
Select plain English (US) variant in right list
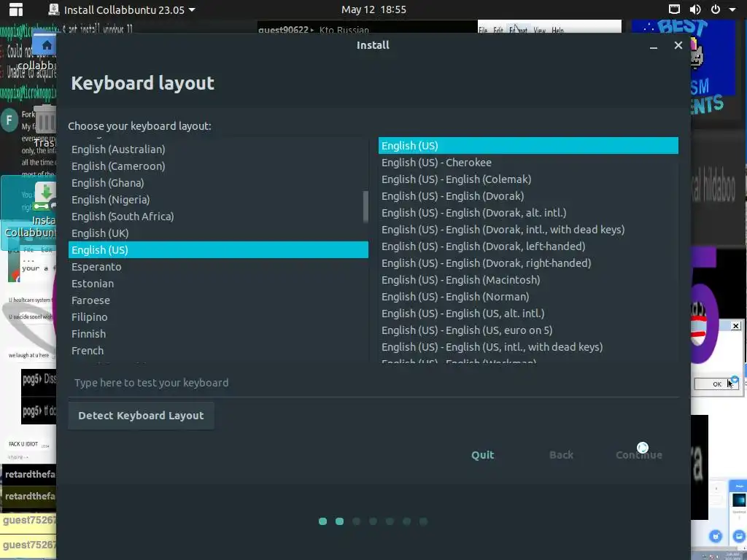[x=528, y=146]
